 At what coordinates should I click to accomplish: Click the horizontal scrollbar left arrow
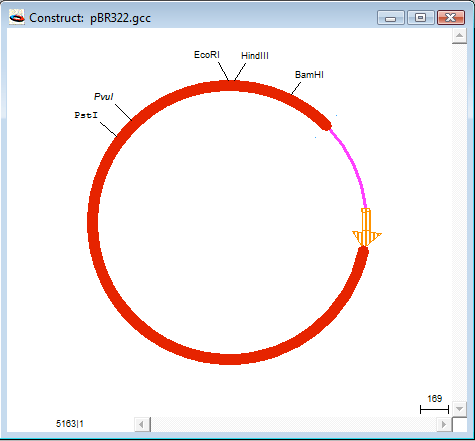click(x=142, y=424)
